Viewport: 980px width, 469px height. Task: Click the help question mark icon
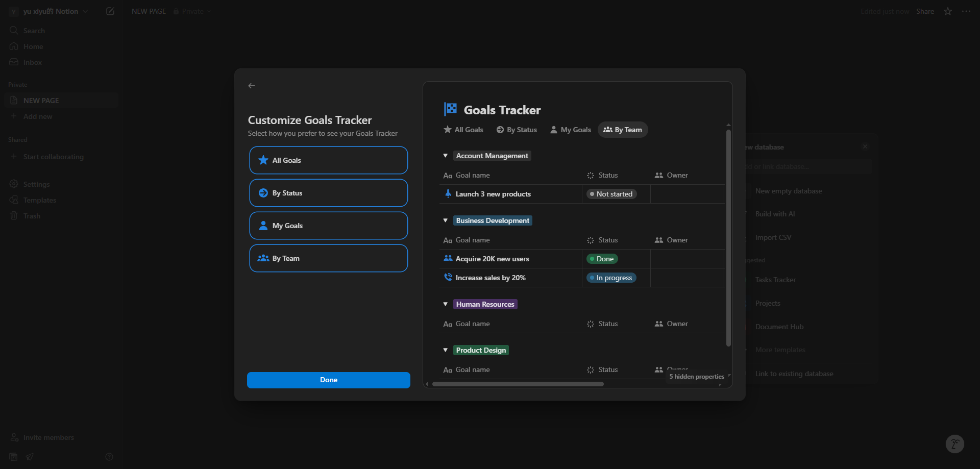click(109, 457)
